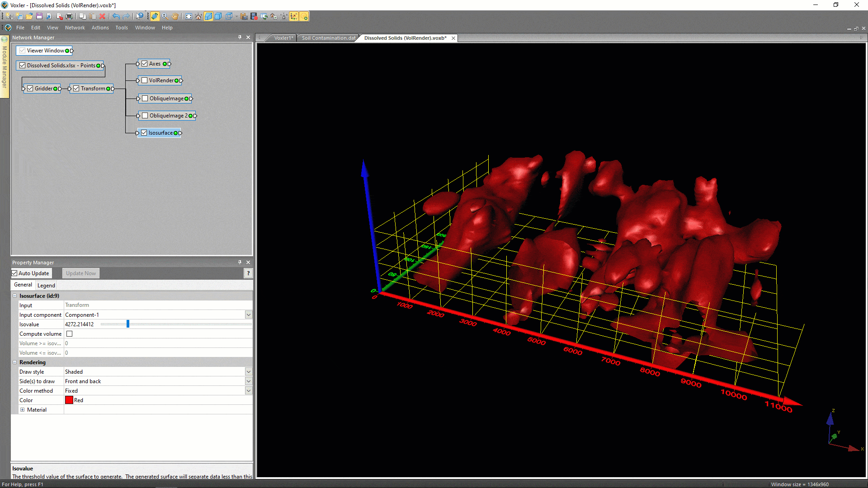
Task: Click the wireframe cube view icon
Action: pyautogui.click(x=229, y=16)
